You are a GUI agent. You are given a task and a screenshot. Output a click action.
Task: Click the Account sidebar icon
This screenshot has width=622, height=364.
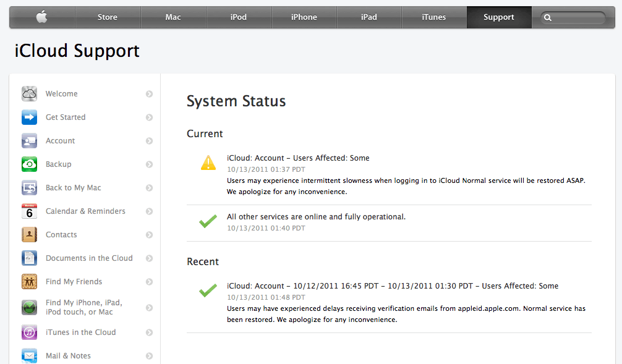pos(29,140)
